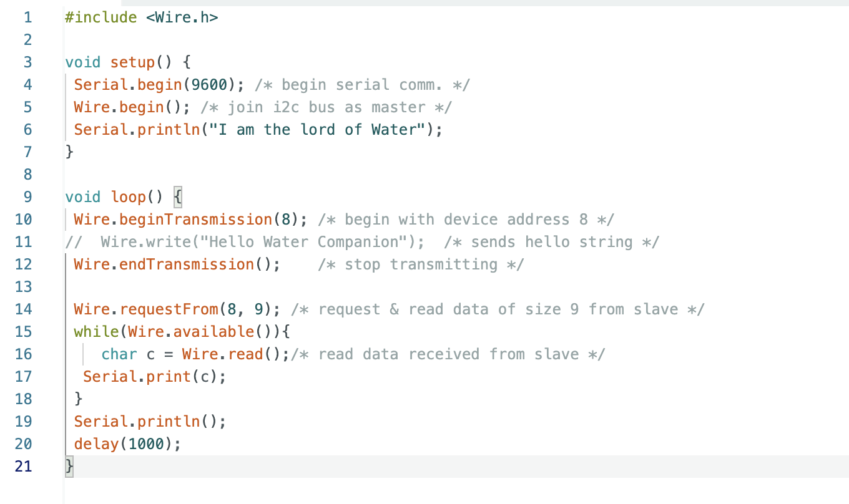Viewport: 849px width, 504px height.
Task: Place cursor on the #include Wire.h line
Action: coord(142,17)
